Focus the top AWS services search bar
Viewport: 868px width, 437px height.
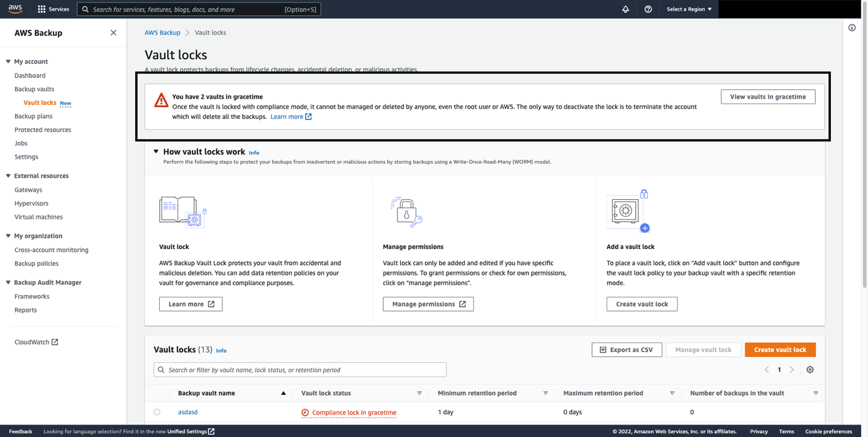coord(199,9)
